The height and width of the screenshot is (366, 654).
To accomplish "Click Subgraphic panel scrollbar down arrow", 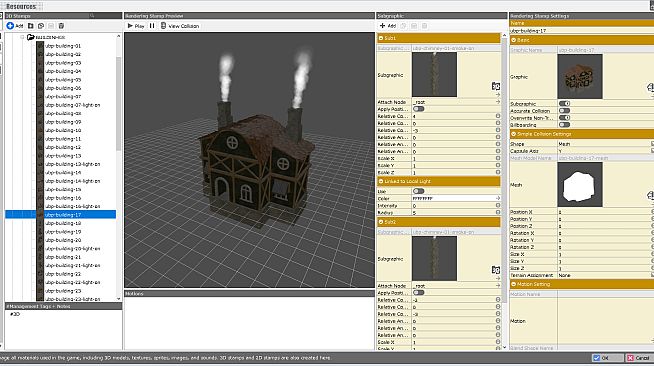I will pos(504,347).
